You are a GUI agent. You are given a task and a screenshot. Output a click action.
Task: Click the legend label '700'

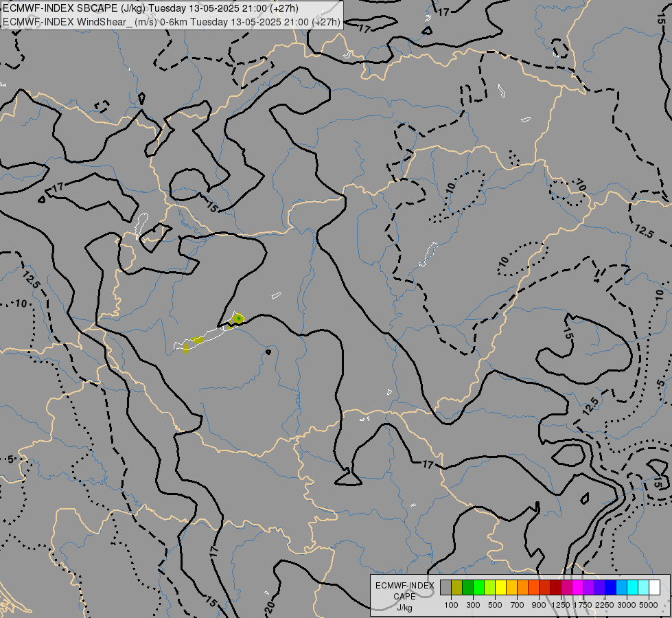(x=518, y=605)
